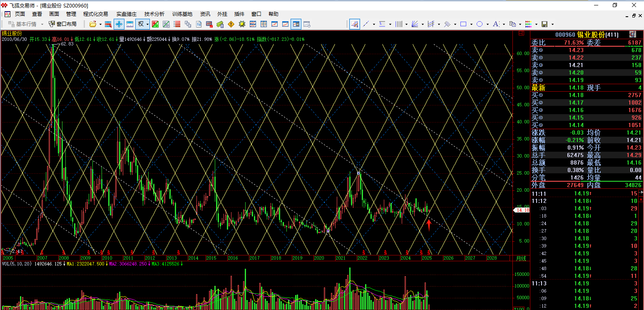The image size is (644, 310).
Task: Click the red-green chart square icon
Action: click(x=155, y=24)
